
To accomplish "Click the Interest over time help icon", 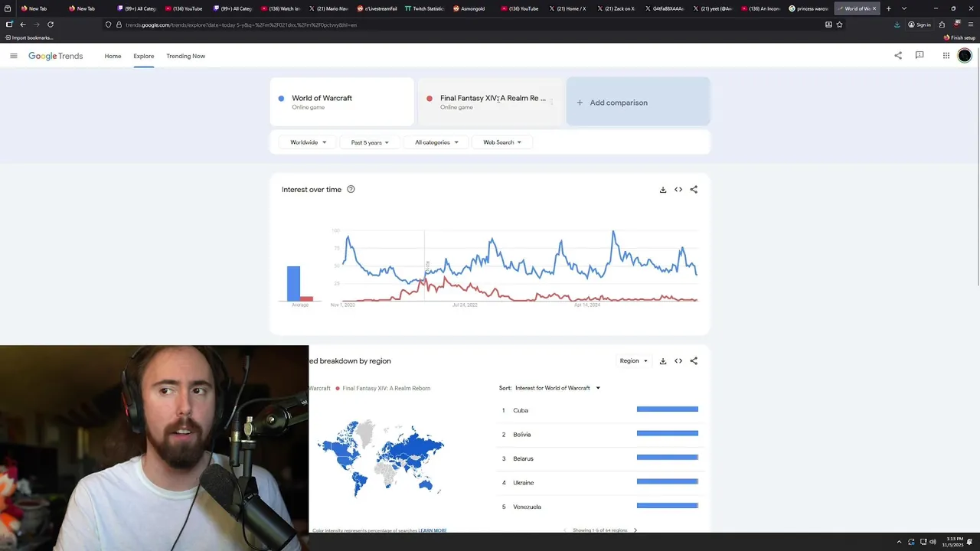I will click(x=351, y=189).
